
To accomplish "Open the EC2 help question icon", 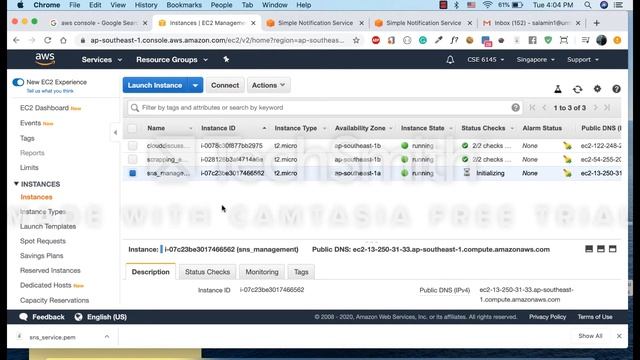I will [x=616, y=89].
